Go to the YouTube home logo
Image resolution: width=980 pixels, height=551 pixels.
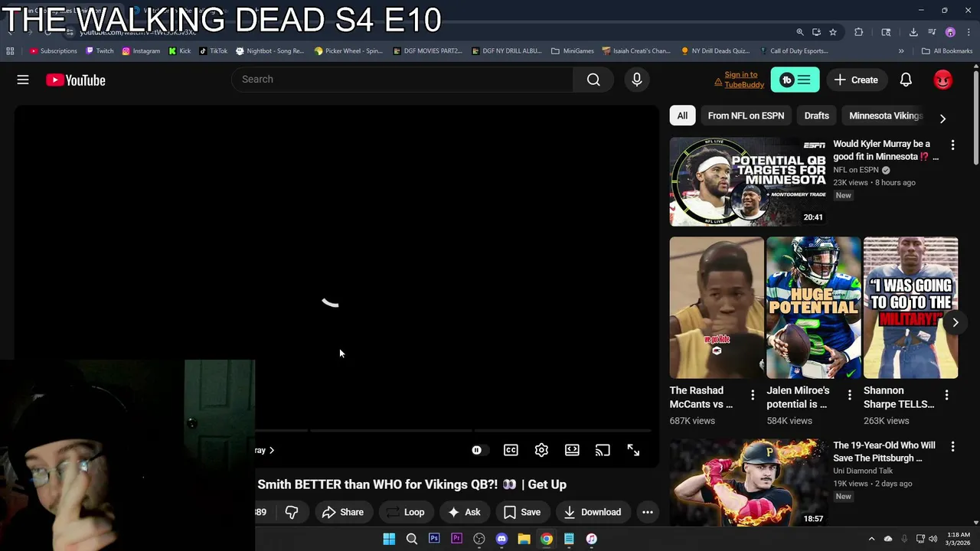(x=76, y=80)
